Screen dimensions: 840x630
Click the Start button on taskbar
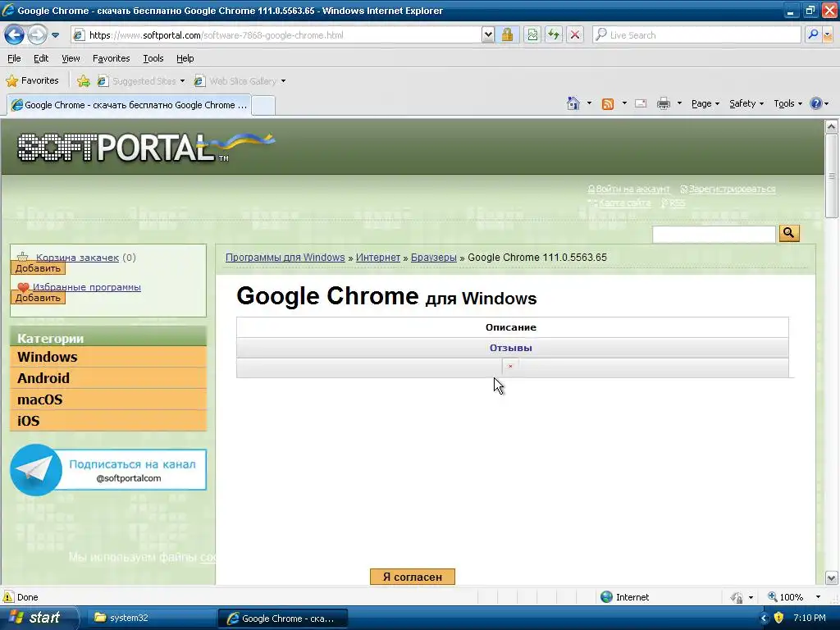pyautogui.click(x=38, y=618)
